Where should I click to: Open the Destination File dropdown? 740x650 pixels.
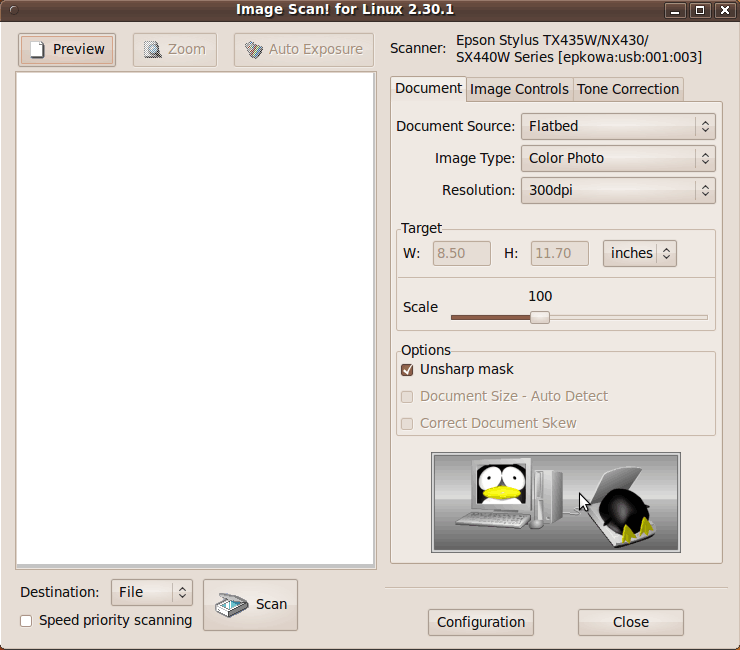tap(152, 592)
